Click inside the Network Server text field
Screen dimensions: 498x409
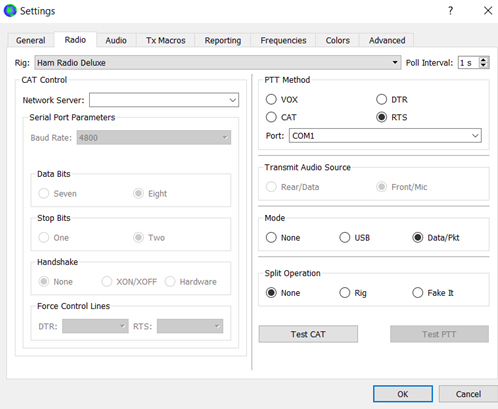click(x=159, y=100)
